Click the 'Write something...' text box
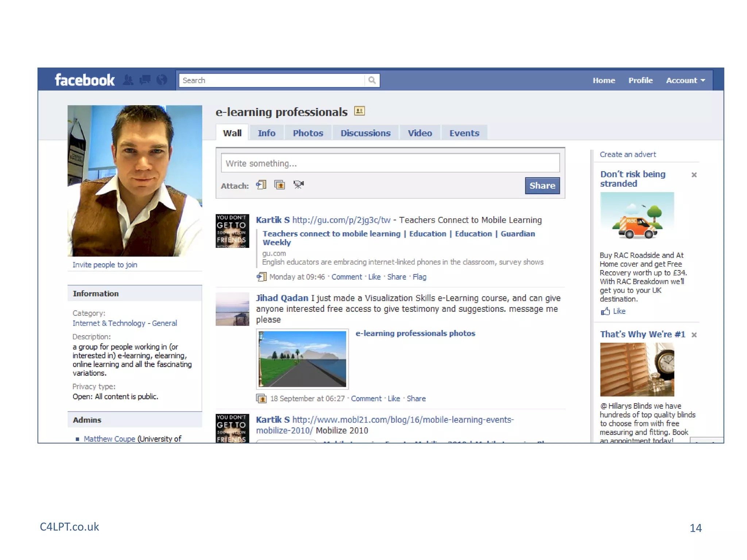The width and height of the screenshot is (747, 560). pos(390,163)
